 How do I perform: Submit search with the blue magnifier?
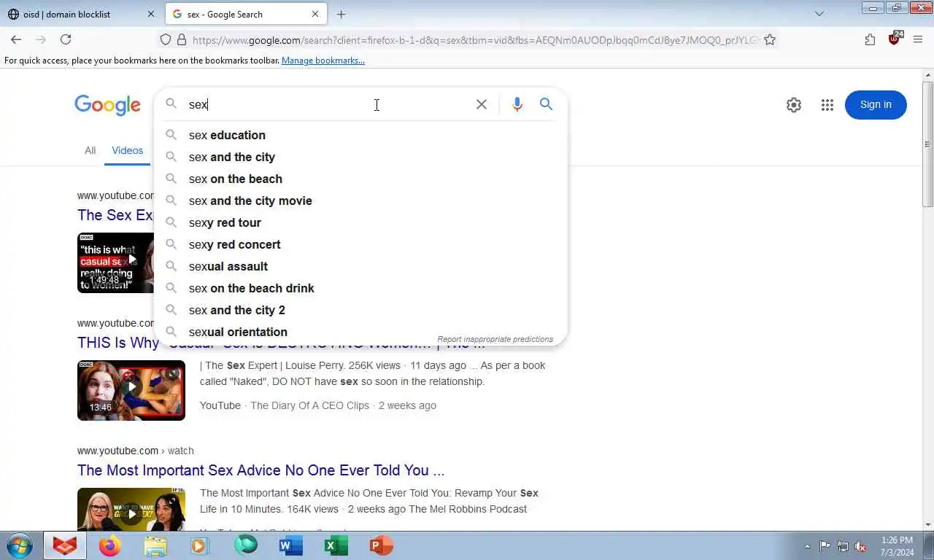click(546, 104)
